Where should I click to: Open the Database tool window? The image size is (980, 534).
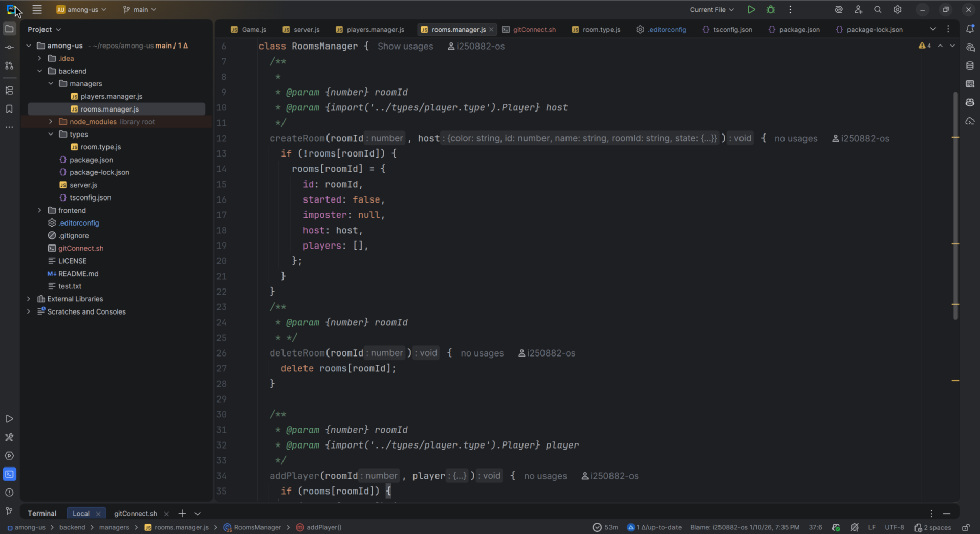[x=970, y=65]
